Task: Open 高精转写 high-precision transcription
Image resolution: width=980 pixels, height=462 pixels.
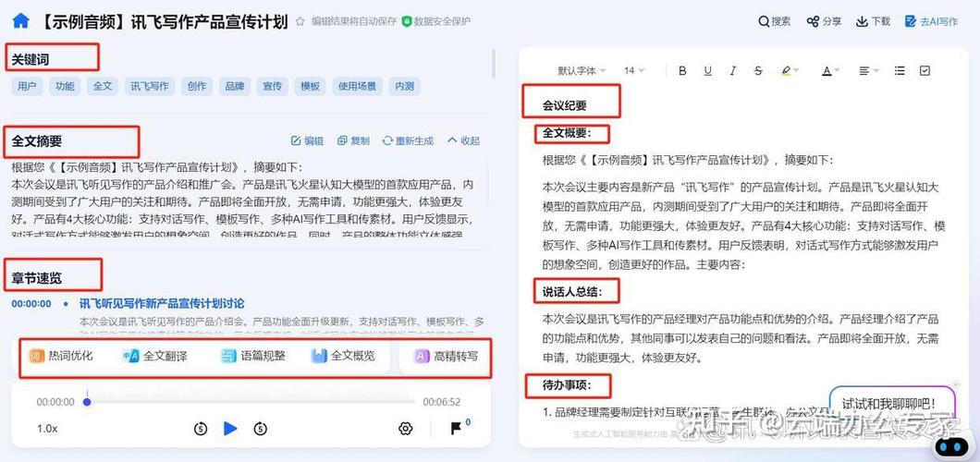Action: 447,357
